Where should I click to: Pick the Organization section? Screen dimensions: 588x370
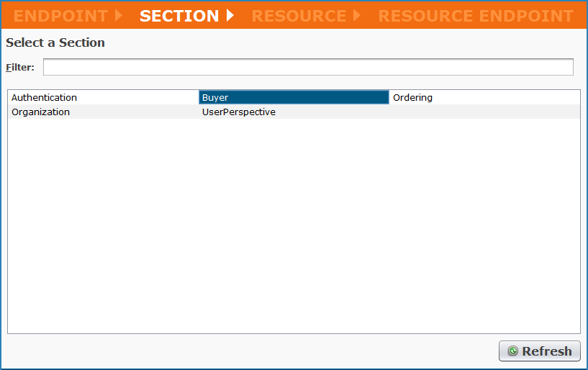tap(40, 112)
